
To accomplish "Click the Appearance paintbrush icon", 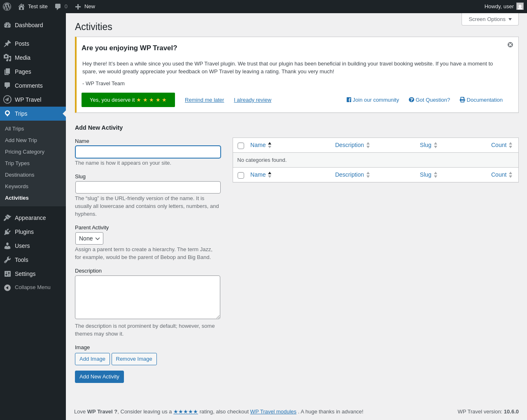I will point(7,218).
